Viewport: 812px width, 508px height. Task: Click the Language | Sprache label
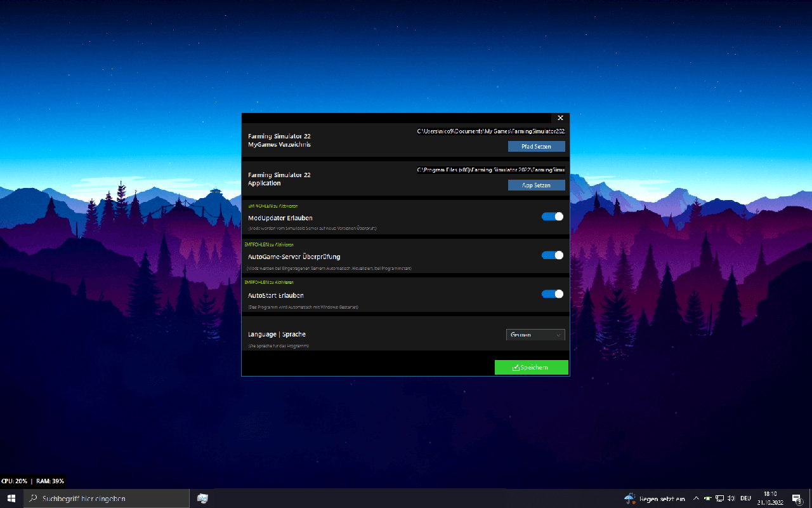click(x=277, y=334)
